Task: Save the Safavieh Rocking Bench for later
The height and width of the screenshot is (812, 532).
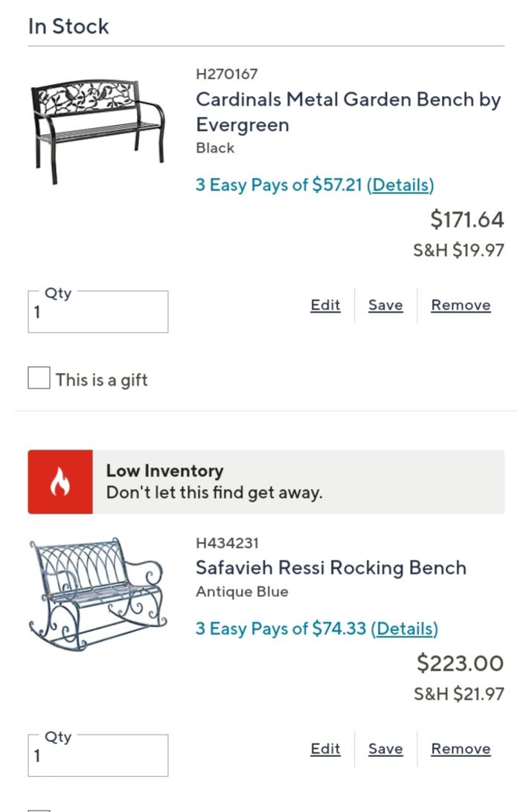Action: (385, 749)
